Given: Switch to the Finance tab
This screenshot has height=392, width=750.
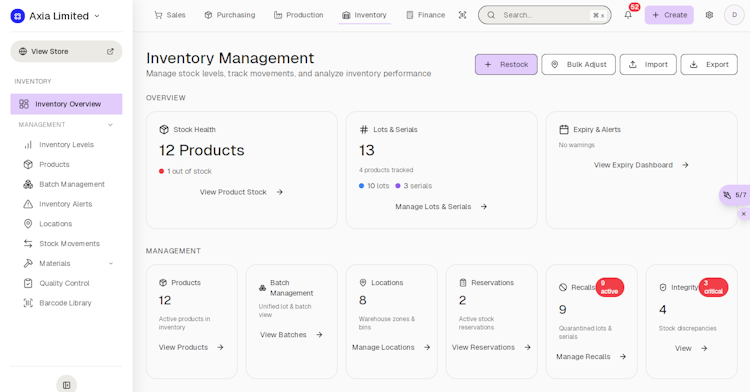Looking at the screenshot, I should click(x=425, y=15).
